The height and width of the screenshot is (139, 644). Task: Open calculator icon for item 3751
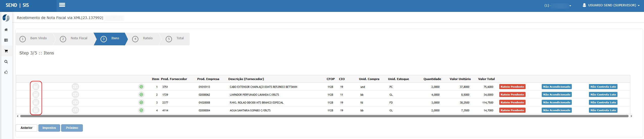click(x=36, y=87)
